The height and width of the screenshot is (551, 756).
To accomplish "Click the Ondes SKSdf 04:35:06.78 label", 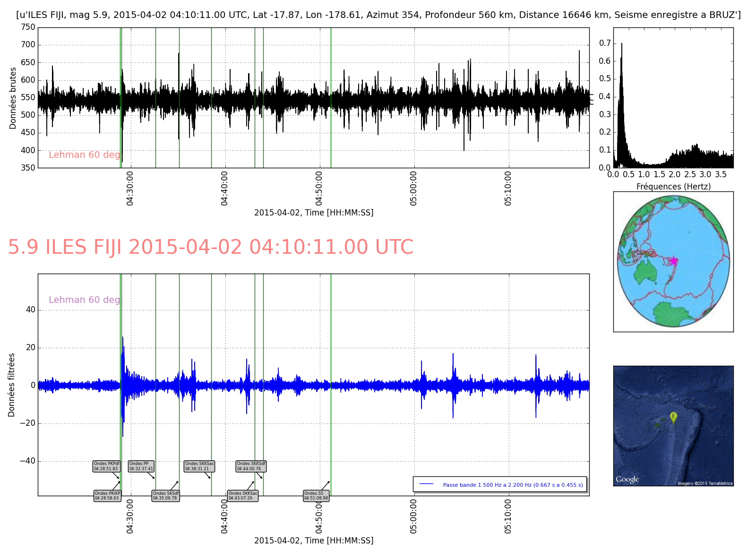I will pyautogui.click(x=165, y=496).
